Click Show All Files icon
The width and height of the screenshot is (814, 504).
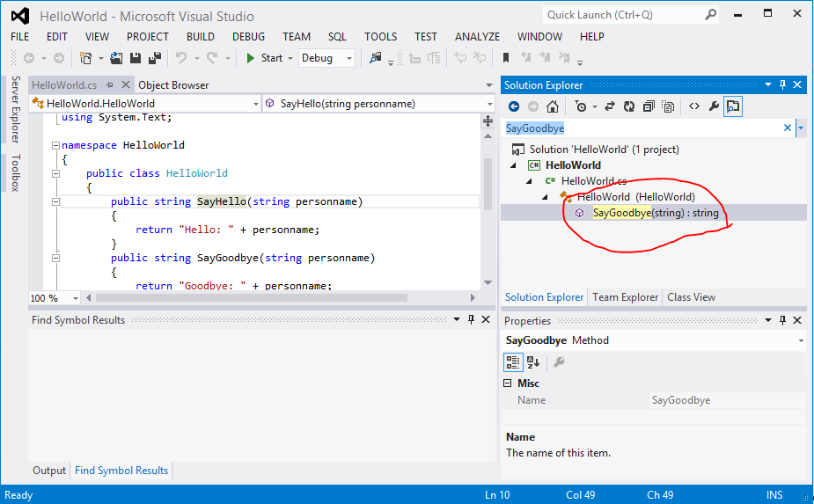pos(668,106)
